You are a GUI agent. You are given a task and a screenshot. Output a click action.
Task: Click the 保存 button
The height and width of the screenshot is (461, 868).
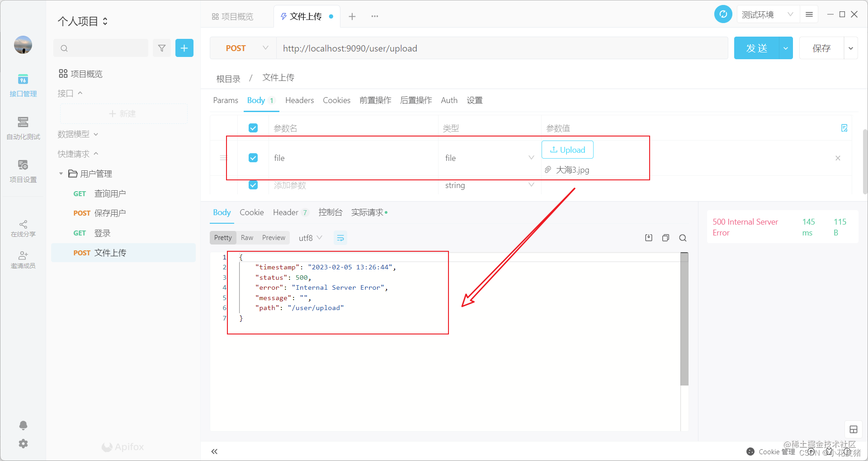coord(821,48)
